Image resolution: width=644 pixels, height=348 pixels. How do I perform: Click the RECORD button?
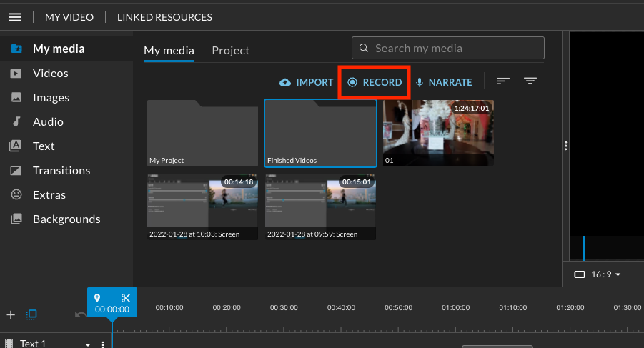[x=375, y=82]
